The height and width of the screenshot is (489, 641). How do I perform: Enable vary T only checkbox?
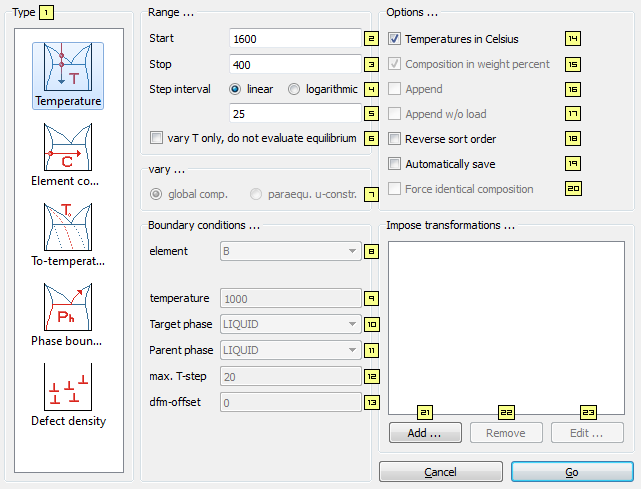coord(155,138)
